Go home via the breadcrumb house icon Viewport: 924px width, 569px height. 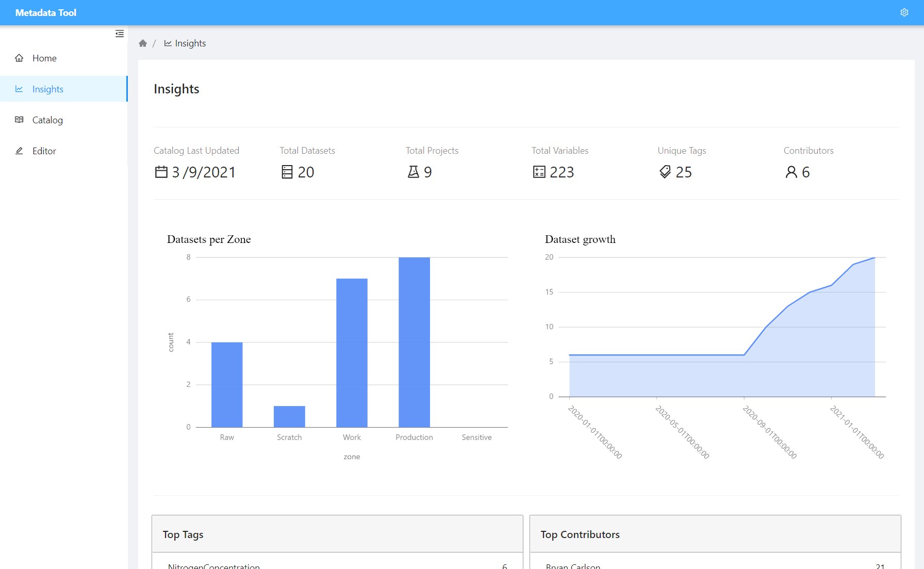143,43
